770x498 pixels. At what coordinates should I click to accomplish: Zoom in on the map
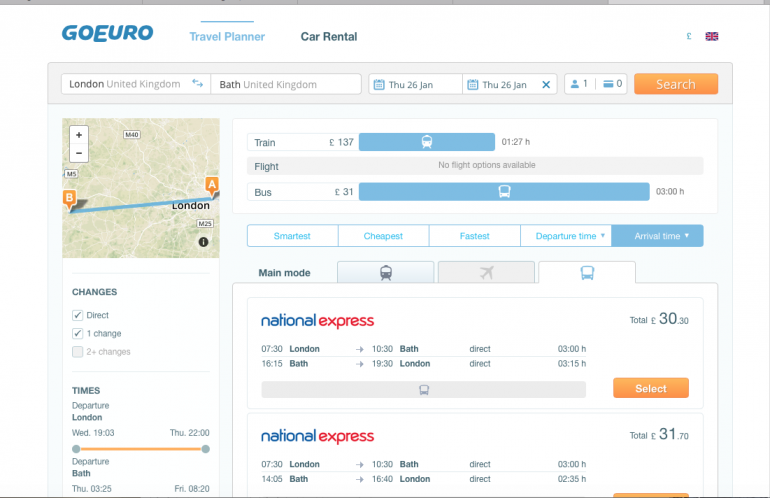[79, 134]
